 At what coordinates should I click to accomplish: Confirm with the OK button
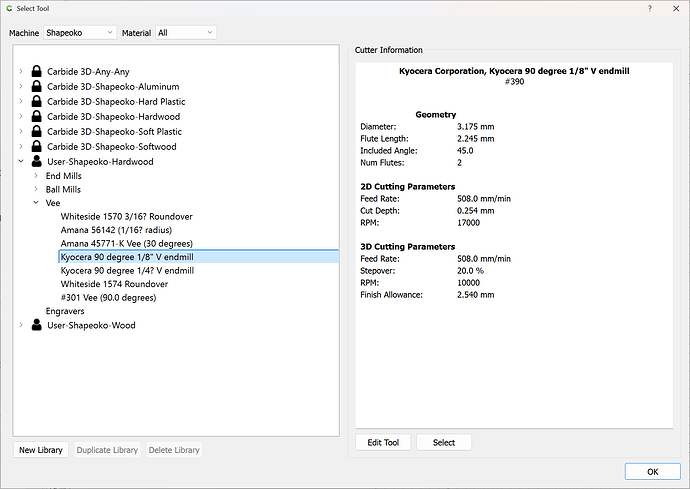652,471
